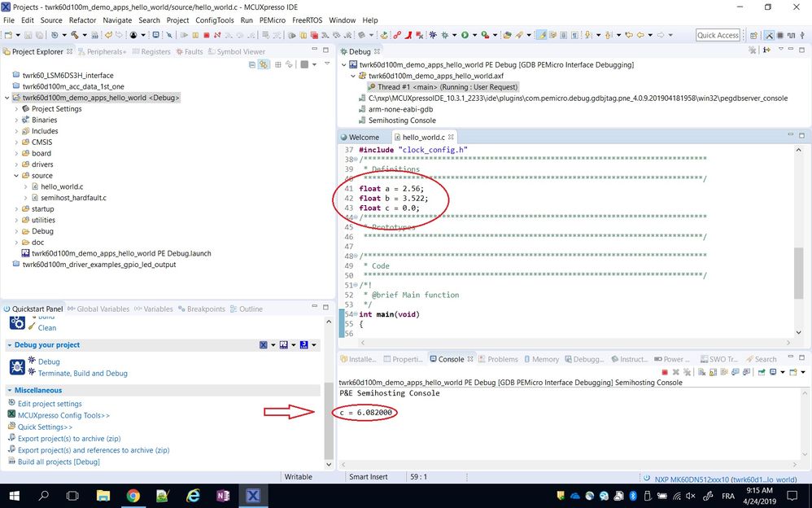Collapse the hello_world.axf debug node

tap(353, 76)
